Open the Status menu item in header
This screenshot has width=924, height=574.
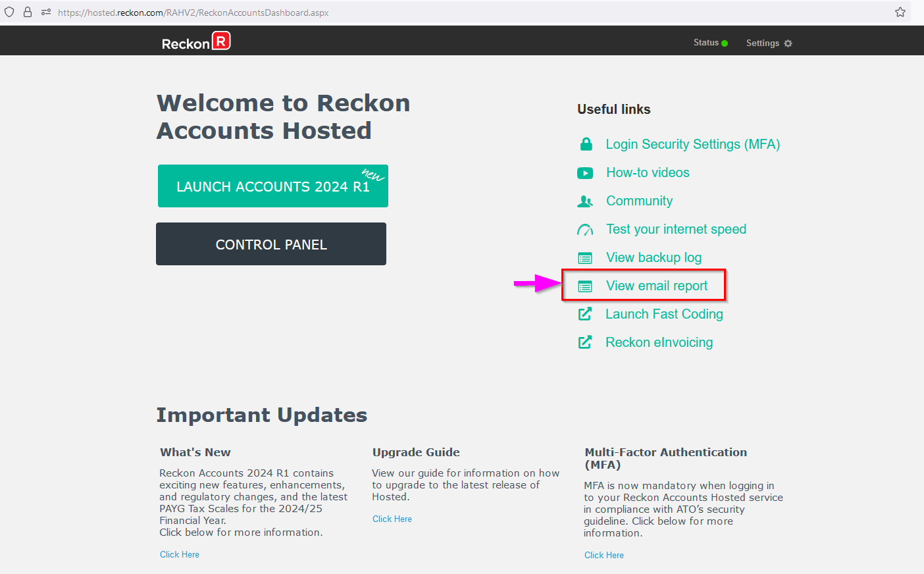(x=706, y=43)
